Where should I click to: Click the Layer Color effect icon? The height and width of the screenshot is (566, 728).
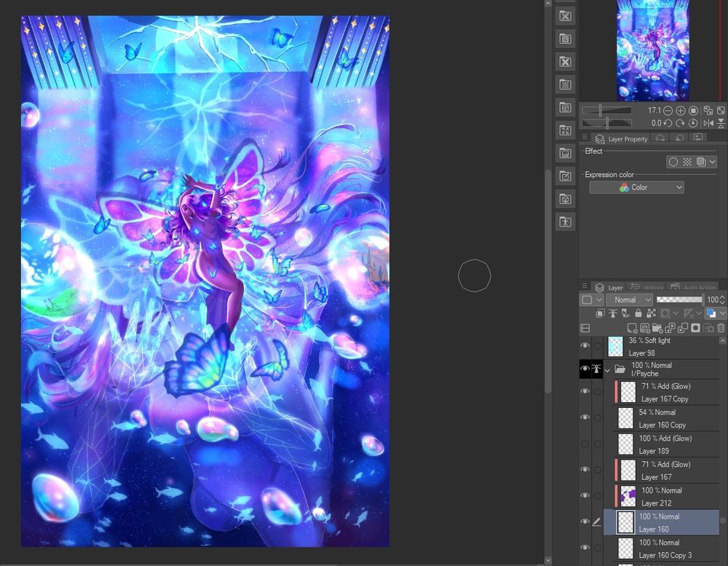coord(701,162)
